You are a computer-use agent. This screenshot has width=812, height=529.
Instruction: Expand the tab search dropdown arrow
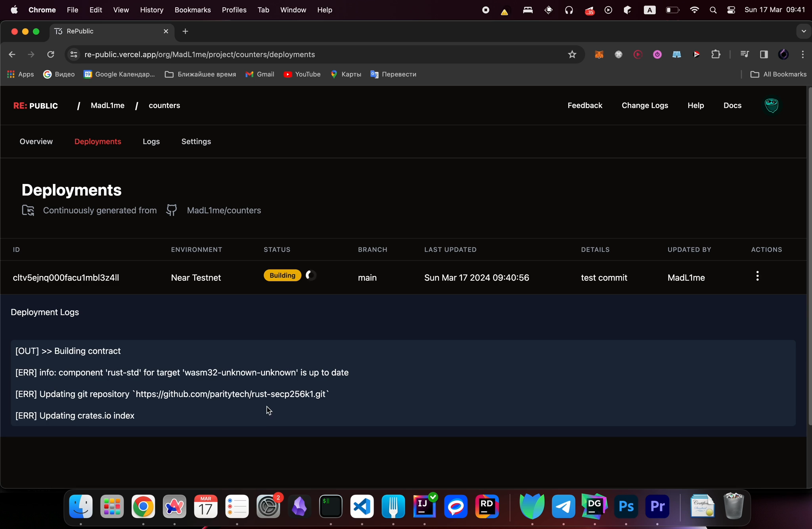coord(804,31)
